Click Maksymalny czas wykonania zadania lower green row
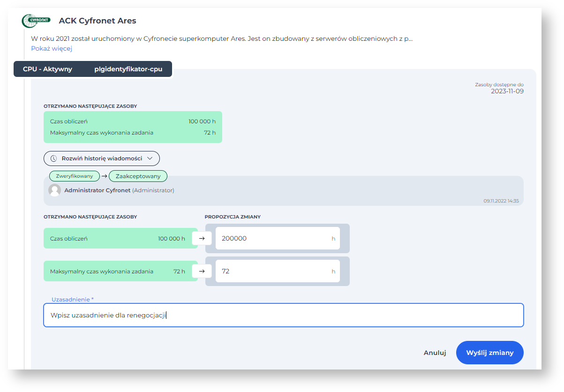564x392 pixels. pos(120,271)
